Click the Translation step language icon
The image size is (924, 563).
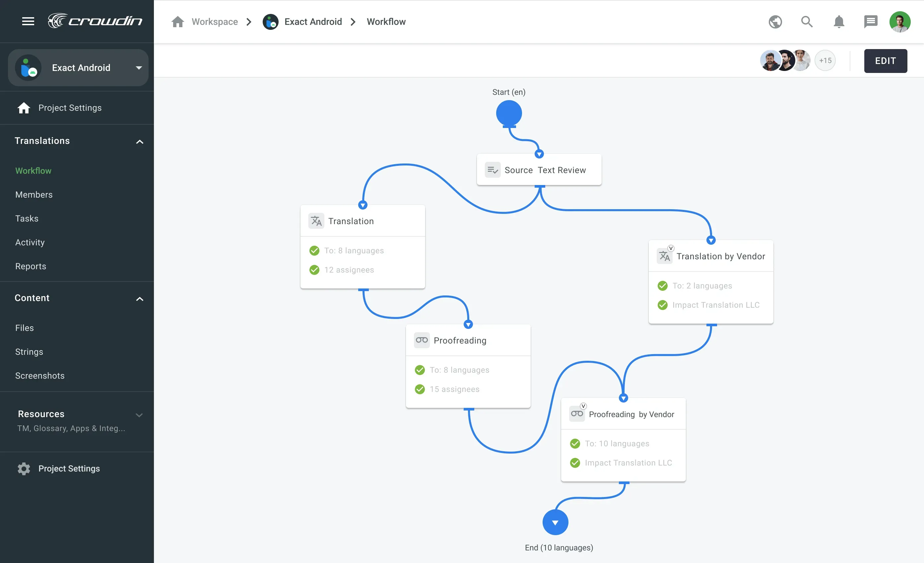(x=316, y=221)
